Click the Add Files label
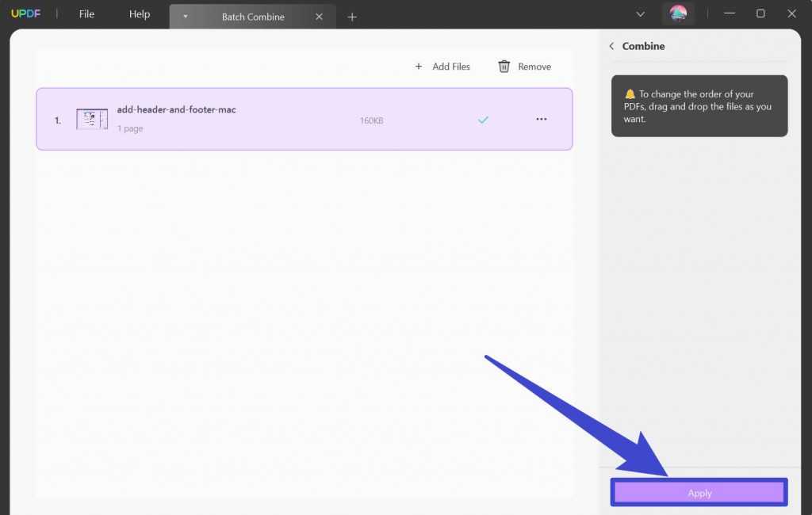812x515 pixels. pos(450,67)
